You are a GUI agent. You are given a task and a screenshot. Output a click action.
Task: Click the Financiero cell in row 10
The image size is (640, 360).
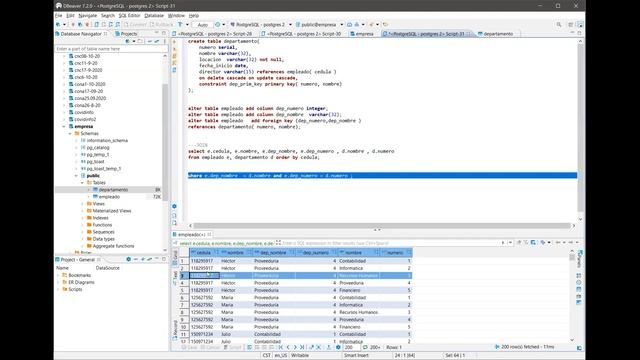[359, 327]
